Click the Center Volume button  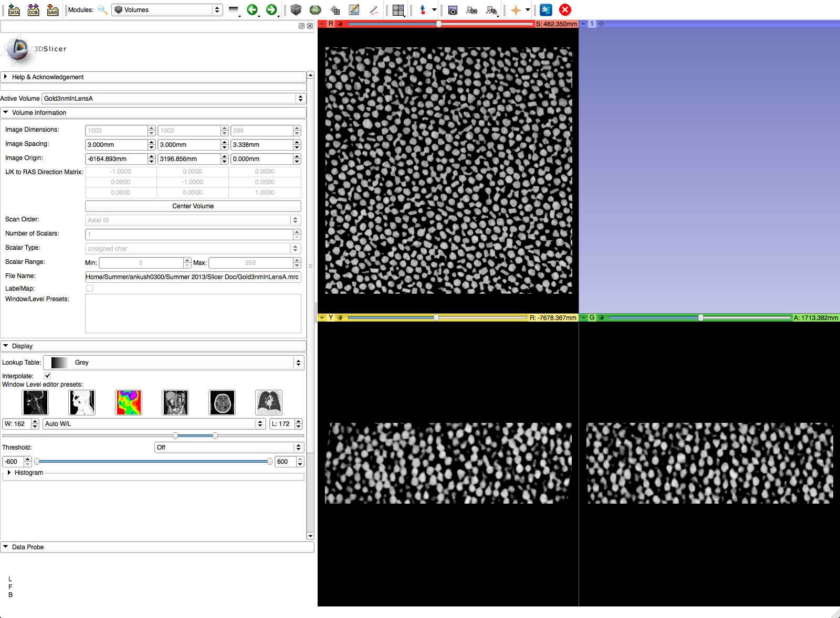point(193,206)
